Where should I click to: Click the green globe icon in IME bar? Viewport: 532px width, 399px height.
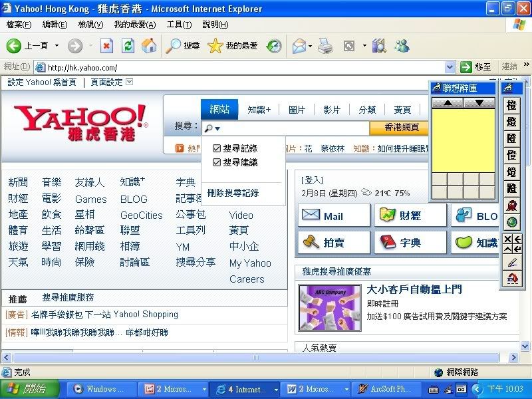511,222
